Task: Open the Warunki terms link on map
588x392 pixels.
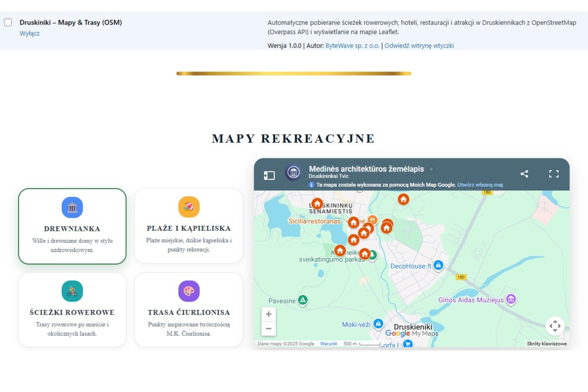Action: point(329,343)
